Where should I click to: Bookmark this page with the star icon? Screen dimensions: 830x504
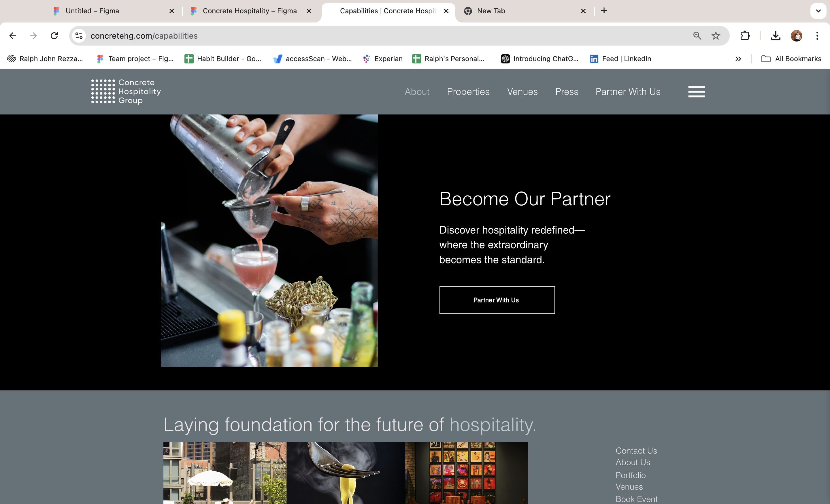coord(716,36)
